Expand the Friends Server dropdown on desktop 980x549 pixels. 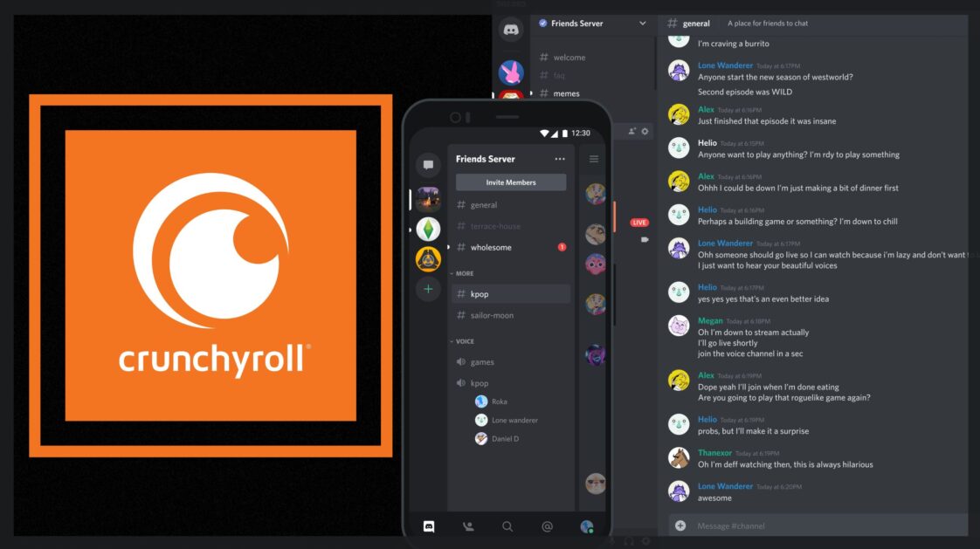click(x=644, y=24)
